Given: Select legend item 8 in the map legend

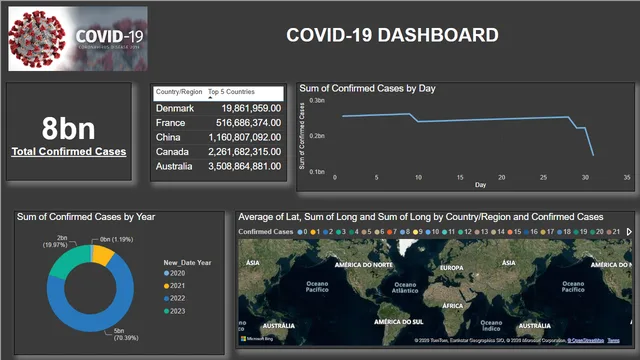Looking at the screenshot, I should click(x=405, y=232).
